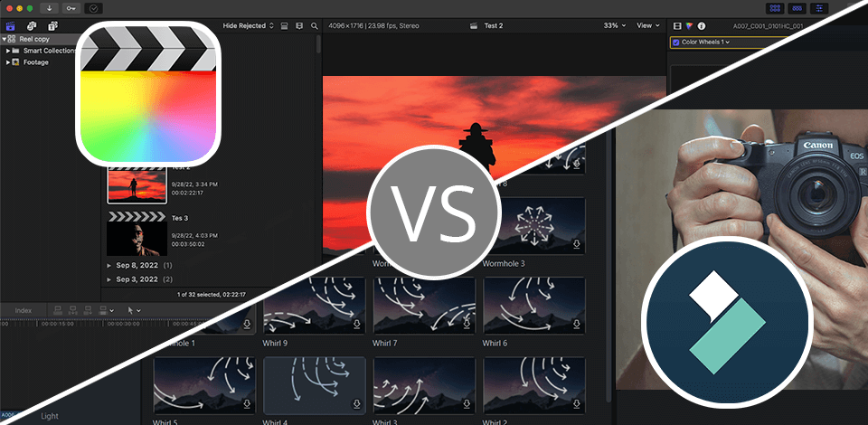
Task: Download the Whirl 5 effect
Action: 247,405
